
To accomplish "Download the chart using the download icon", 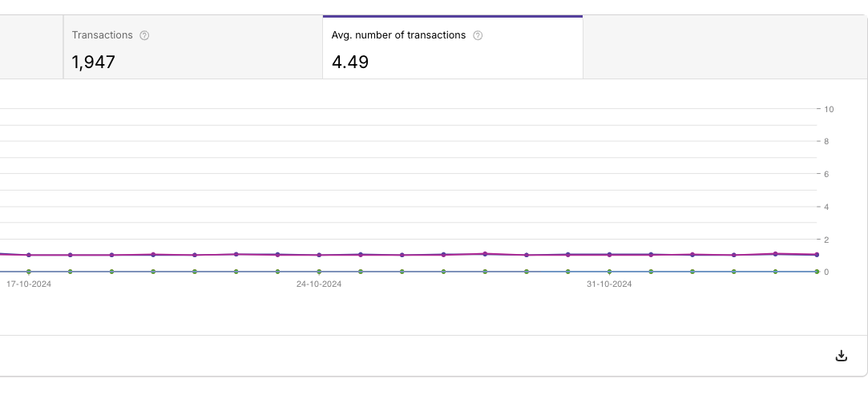I will click(841, 356).
